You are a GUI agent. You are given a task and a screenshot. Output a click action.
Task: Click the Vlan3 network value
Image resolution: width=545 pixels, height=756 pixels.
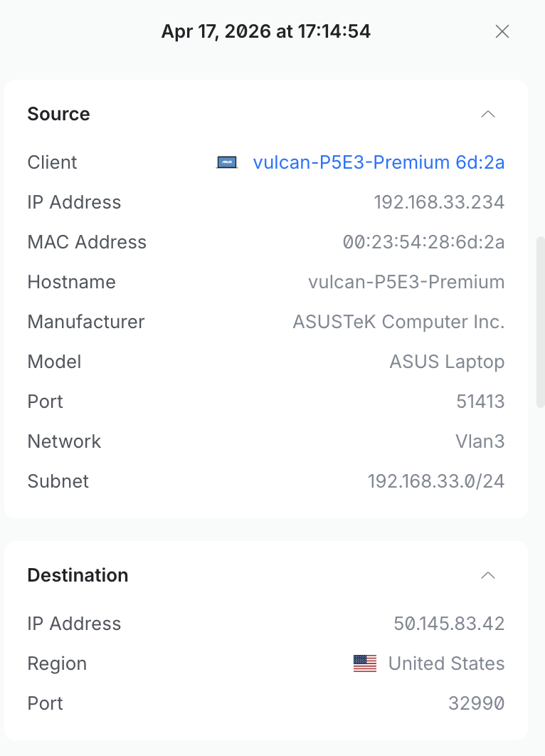coord(480,441)
